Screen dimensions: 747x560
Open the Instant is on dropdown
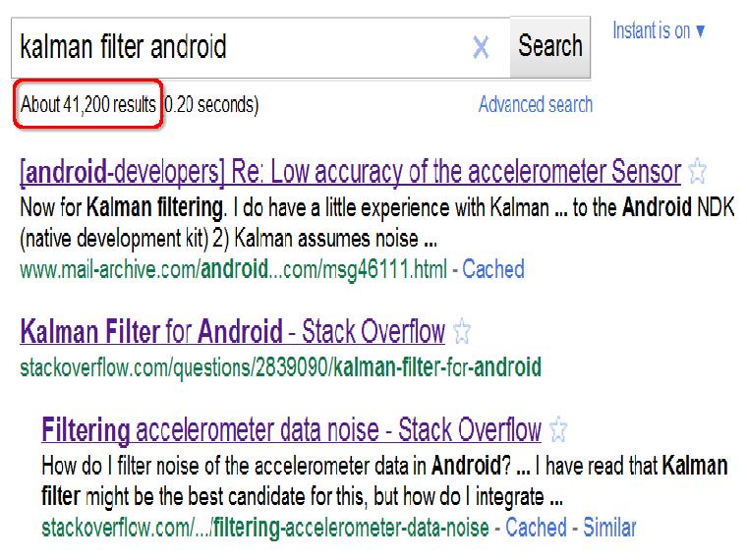coord(659,31)
